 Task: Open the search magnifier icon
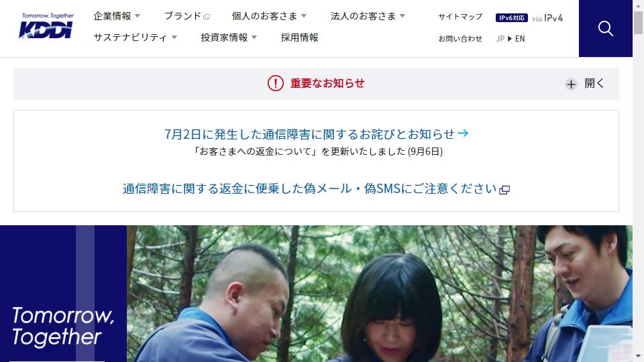coord(605,28)
